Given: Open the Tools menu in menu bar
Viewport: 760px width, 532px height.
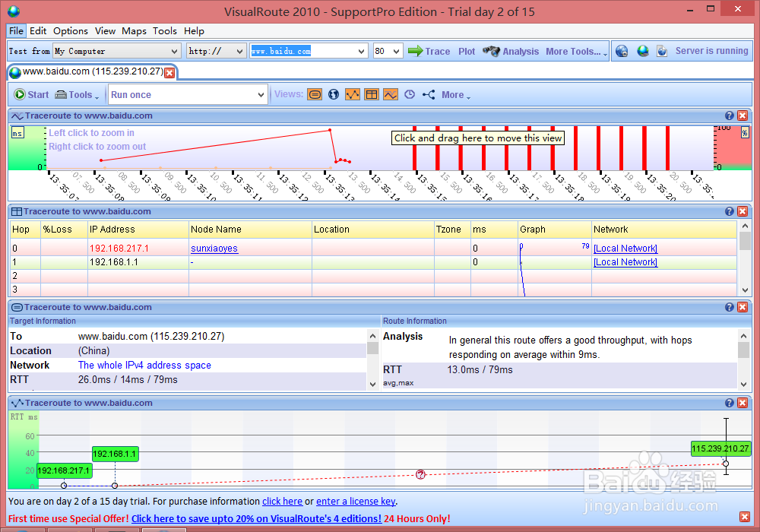Looking at the screenshot, I should click(165, 30).
